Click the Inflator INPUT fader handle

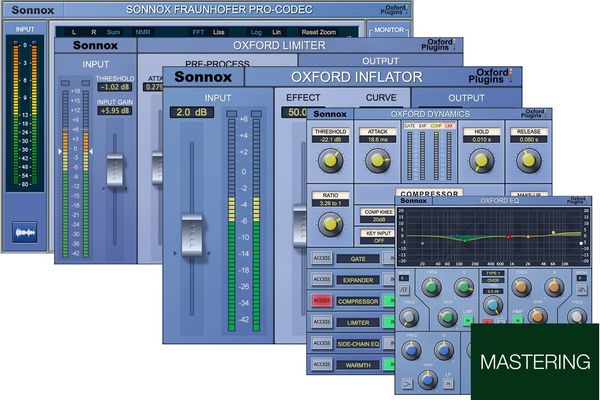(x=192, y=234)
